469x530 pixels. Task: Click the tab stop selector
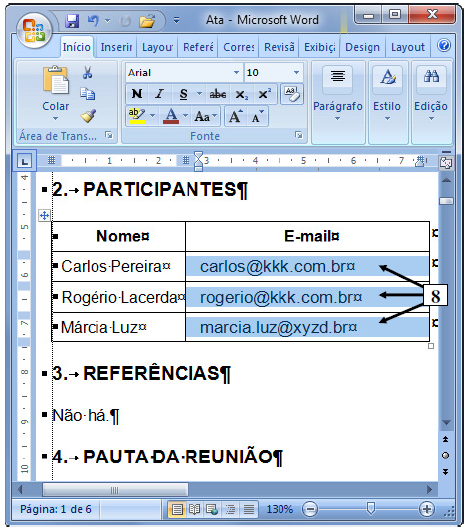(x=24, y=161)
